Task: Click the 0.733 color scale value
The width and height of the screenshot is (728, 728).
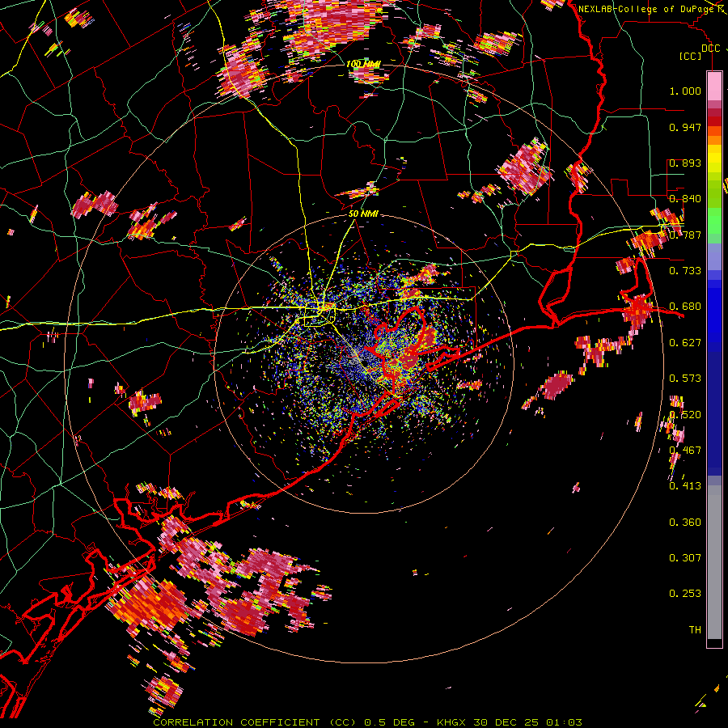Action: 685,271
